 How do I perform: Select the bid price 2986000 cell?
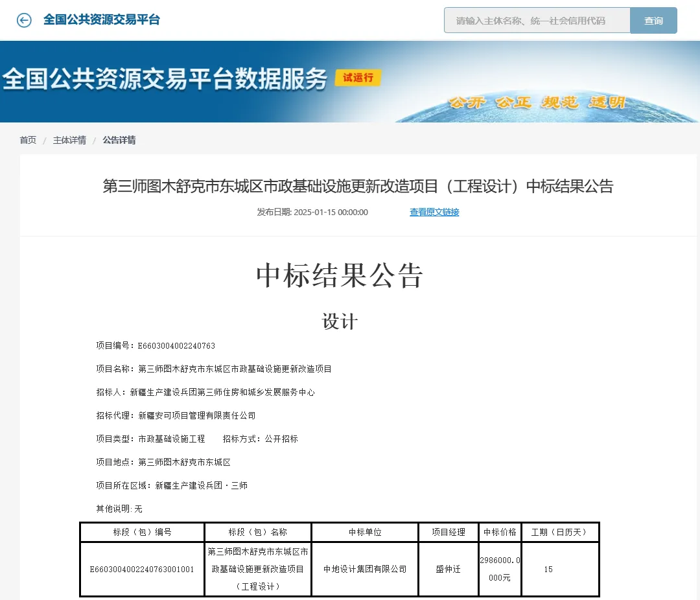pos(500,569)
